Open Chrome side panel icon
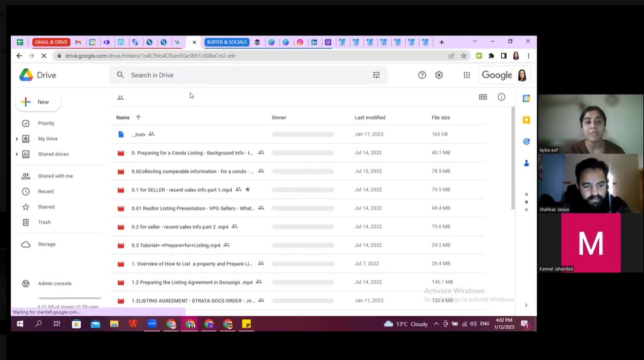The height and width of the screenshot is (360, 644). tap(504, 56)
